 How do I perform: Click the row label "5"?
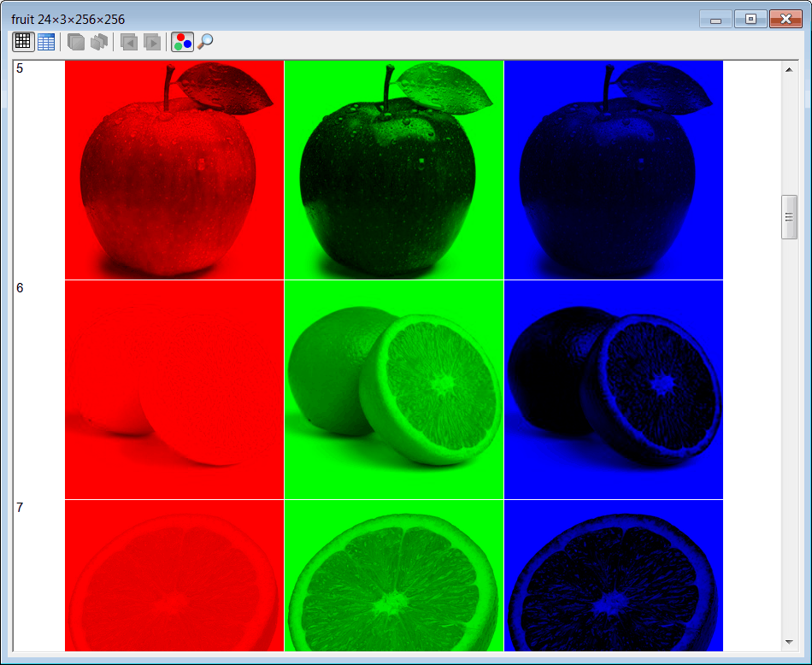20,68
